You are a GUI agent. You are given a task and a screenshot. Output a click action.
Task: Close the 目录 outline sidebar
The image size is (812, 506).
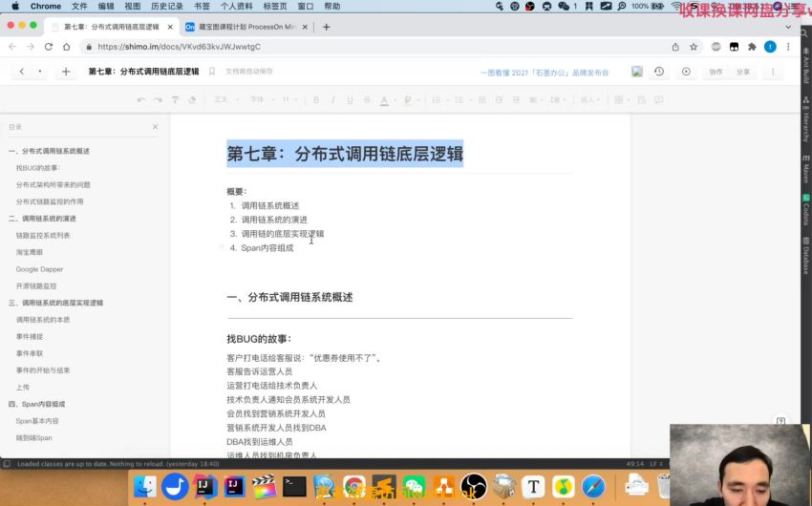pyautogui.click(x=156, y=127)
